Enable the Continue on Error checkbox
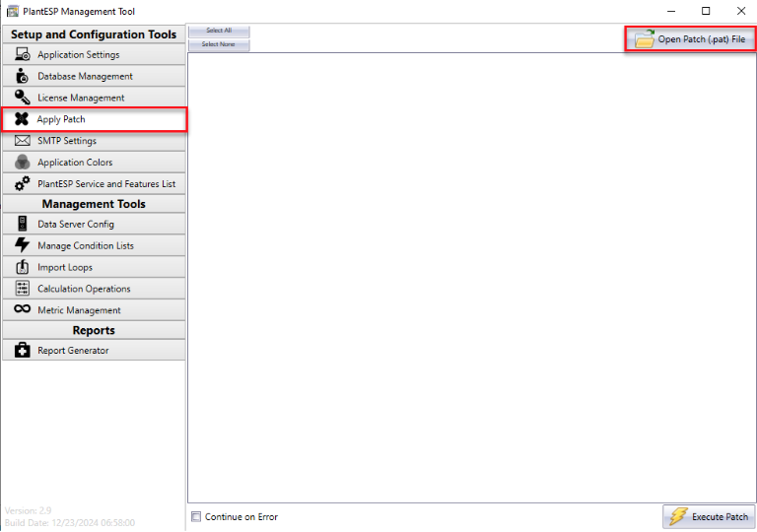This screenshot has height=532, width=757. [x=196, y=517]
